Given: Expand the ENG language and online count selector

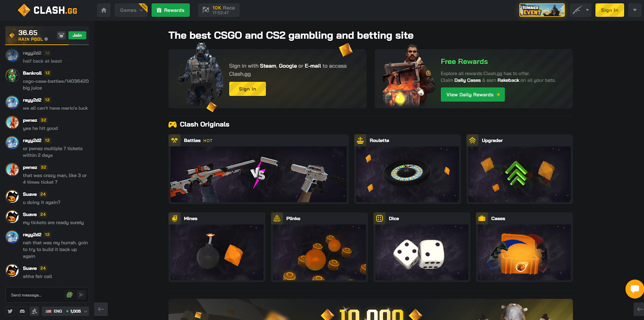Looking at the screenshot, I should (x=66, y=311).
